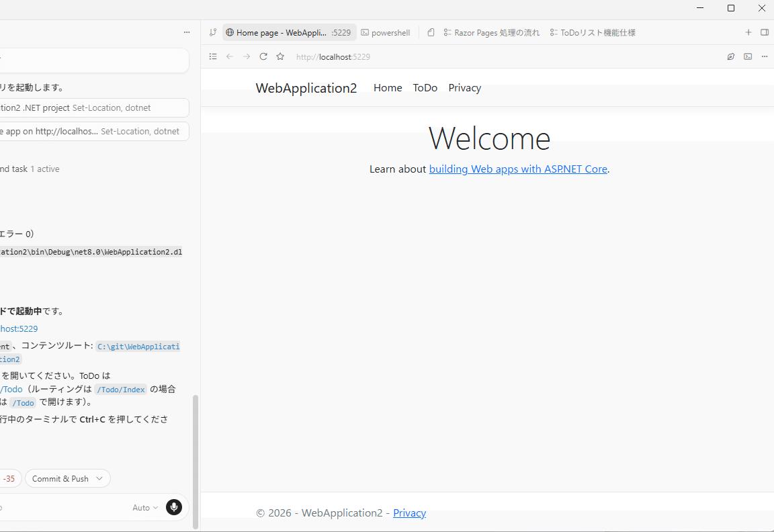
Task: Select the Razor Pages 処理の流れ tab
Action: click(492, 32)
